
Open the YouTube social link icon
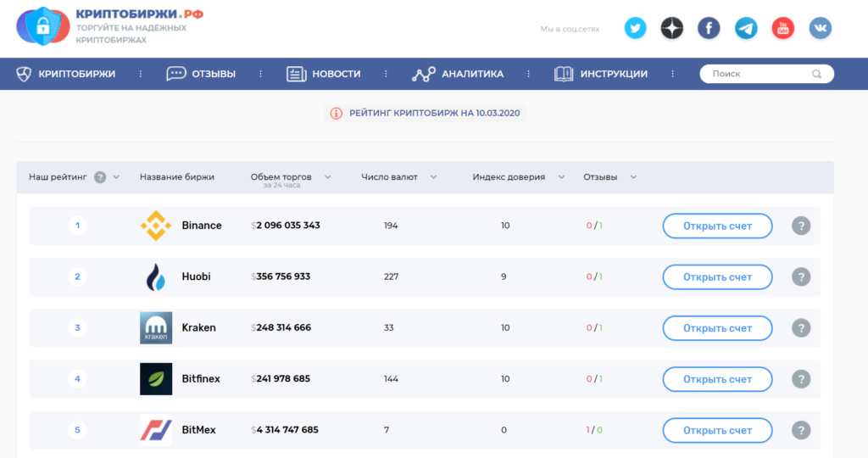(x=782, y=28)
